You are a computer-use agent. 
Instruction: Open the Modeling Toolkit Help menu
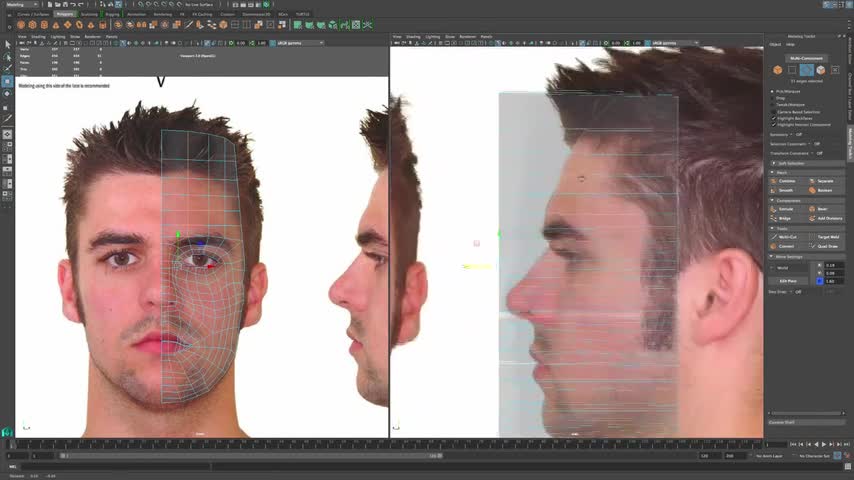[790, 45]
